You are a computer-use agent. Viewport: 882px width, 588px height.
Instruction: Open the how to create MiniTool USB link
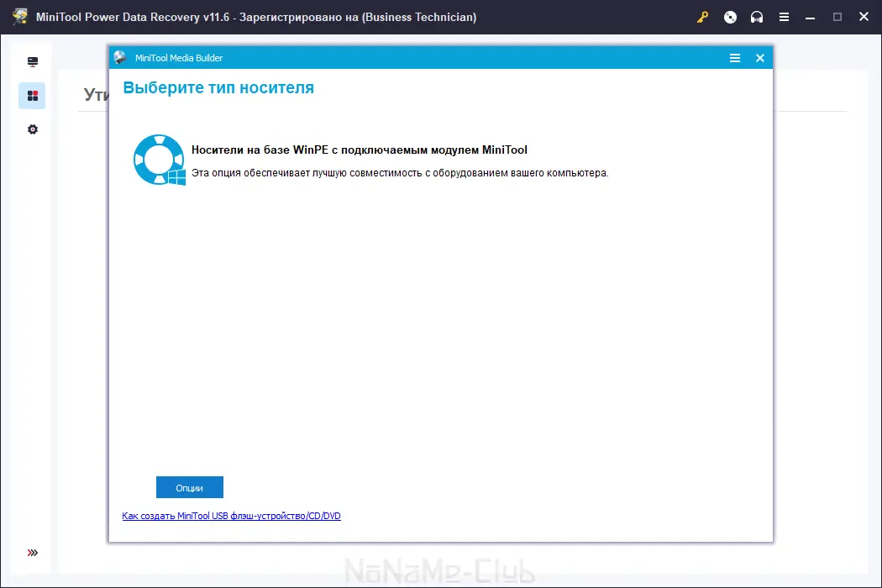(x=231, y=516)
